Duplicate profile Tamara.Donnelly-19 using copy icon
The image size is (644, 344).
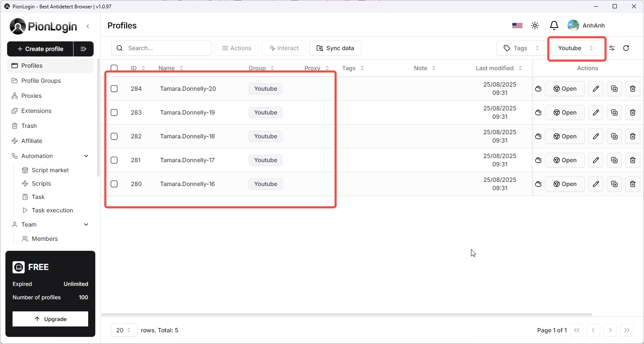[x=614, y=112]
